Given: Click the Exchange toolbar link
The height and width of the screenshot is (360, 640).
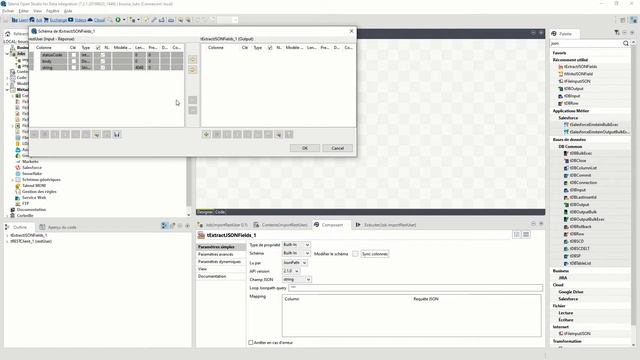Looking at the screenshot, I should 55,20.
